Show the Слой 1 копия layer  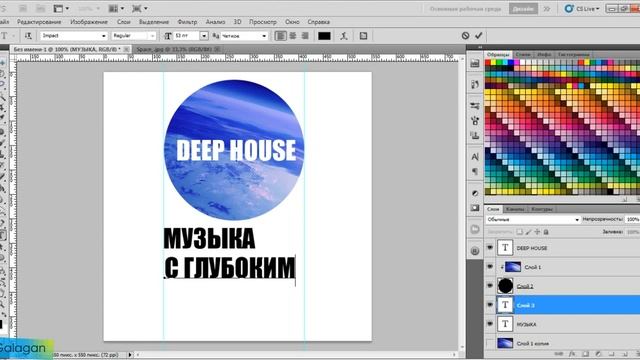(x=490, y=343)
